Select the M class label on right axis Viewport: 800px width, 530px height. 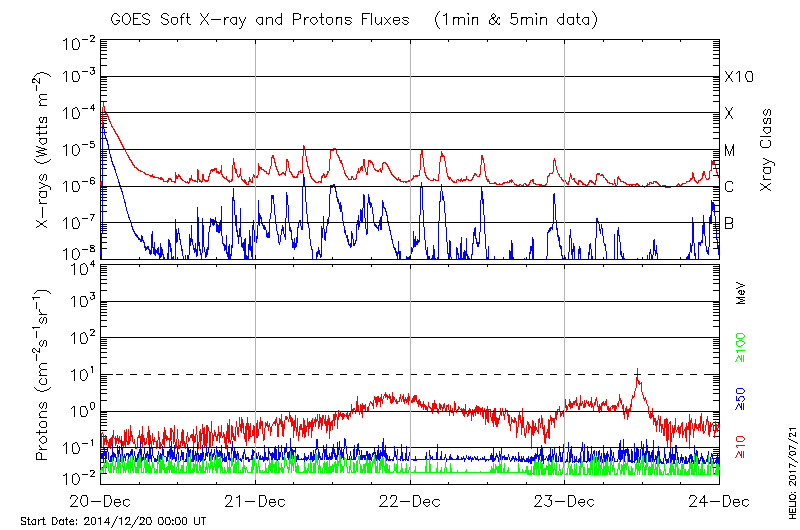tap(730, 150)
